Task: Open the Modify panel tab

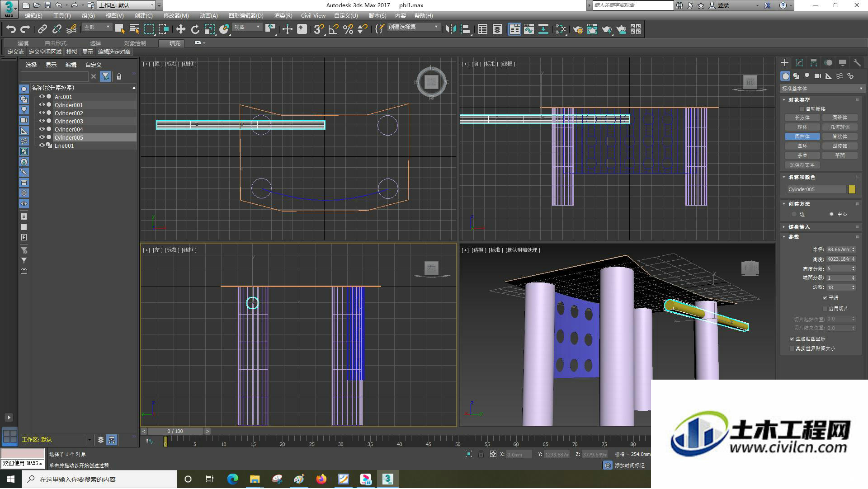Action: 799,63
